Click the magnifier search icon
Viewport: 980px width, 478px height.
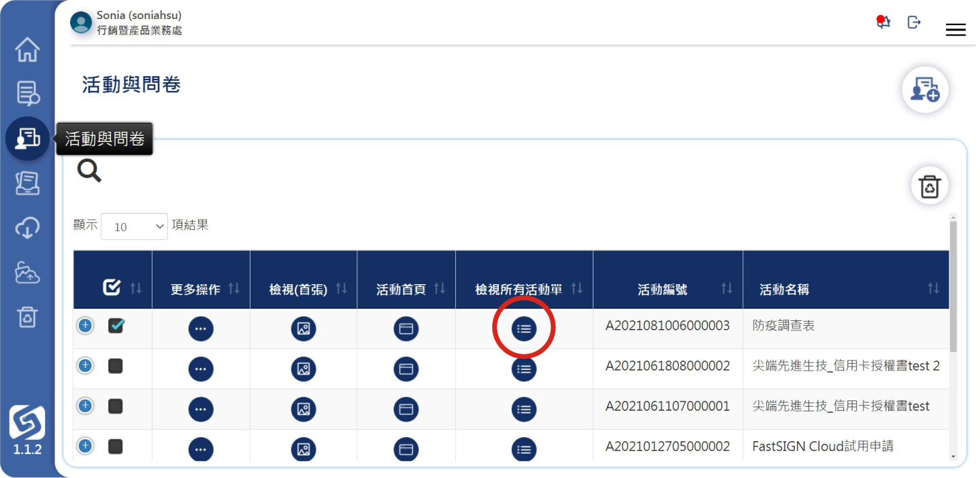tap(89, 171)
